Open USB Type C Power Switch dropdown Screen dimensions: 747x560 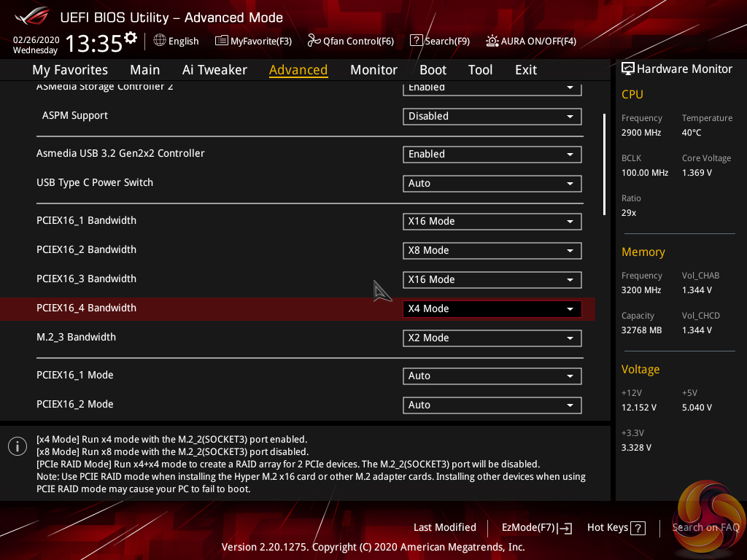pos(492,183)
